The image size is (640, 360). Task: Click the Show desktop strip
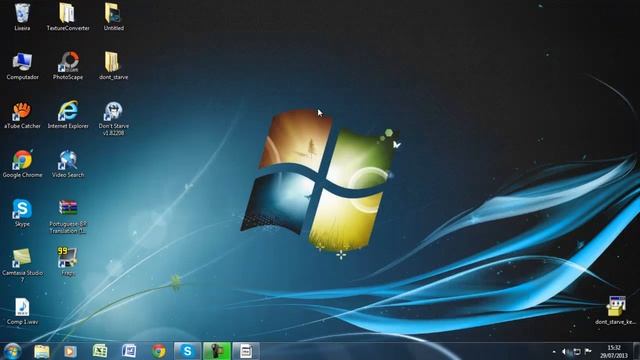click(x=636, y=351)
